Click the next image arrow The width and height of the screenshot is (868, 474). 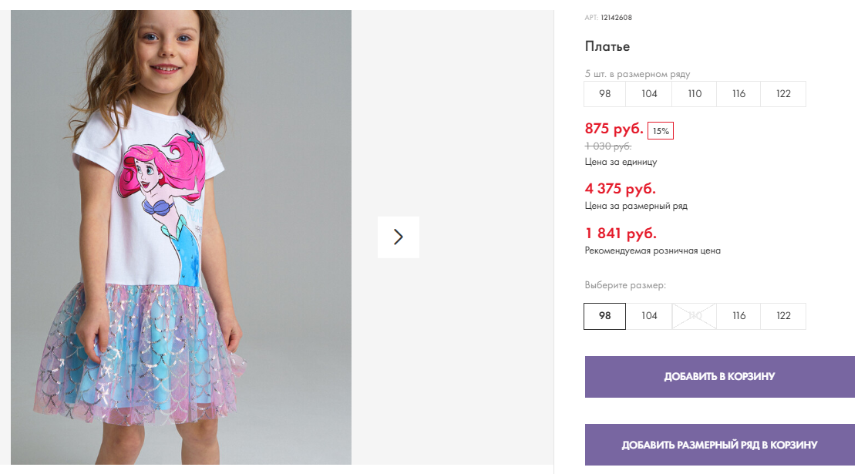tap(398, 237)
